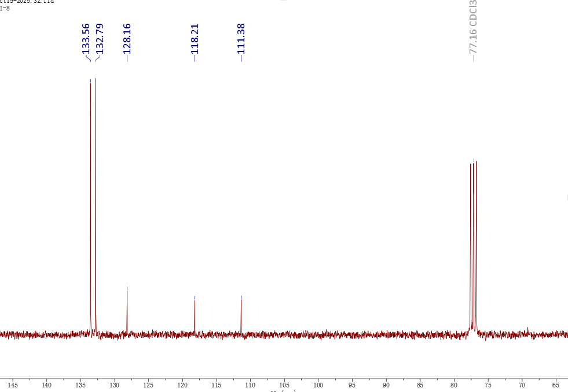Click the 77.16 CDCl3 solvent label

pos(473,28)
